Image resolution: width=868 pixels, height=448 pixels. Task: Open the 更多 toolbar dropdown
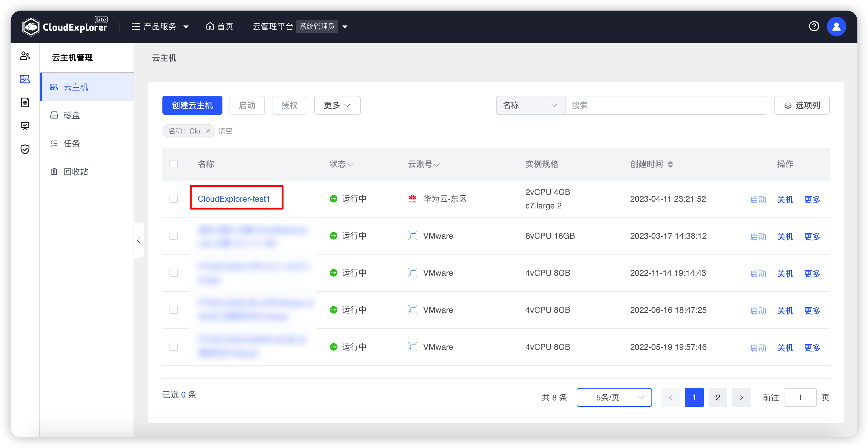337,105
